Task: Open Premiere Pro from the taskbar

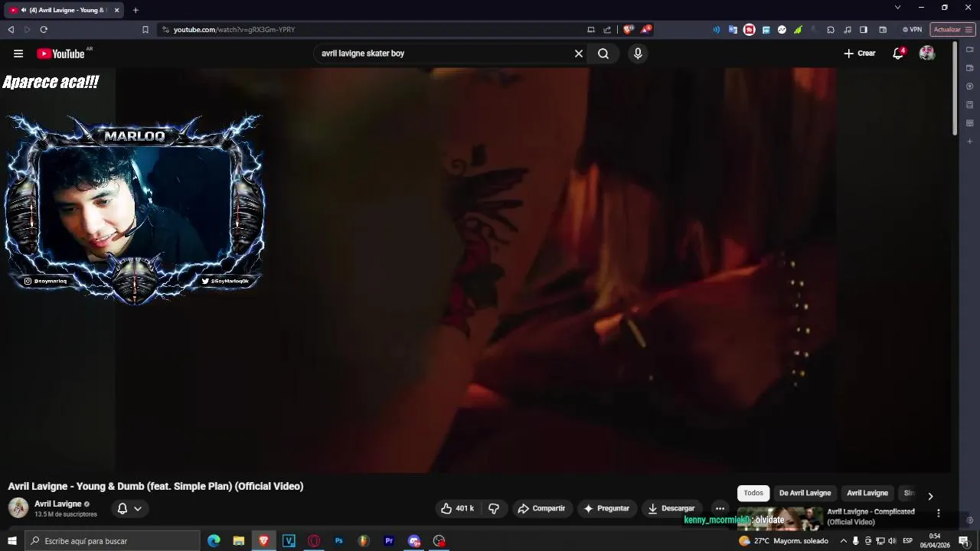Action: 389,541
